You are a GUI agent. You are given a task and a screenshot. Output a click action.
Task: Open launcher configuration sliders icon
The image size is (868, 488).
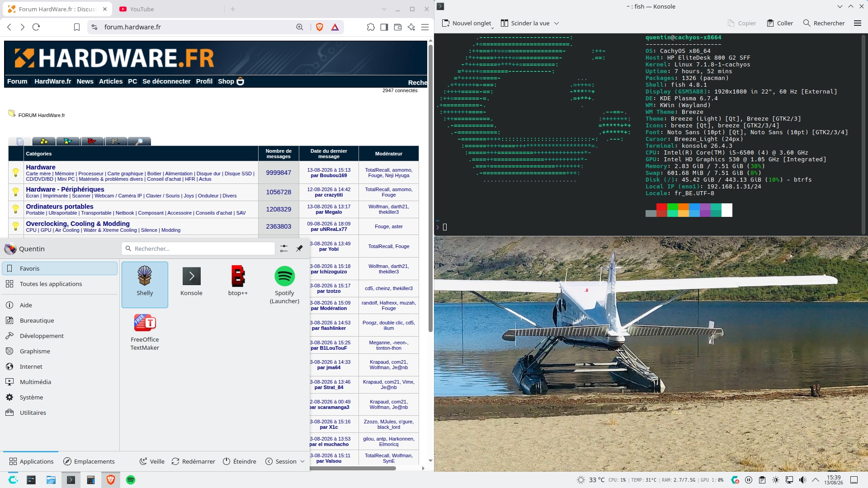(283, 249)
